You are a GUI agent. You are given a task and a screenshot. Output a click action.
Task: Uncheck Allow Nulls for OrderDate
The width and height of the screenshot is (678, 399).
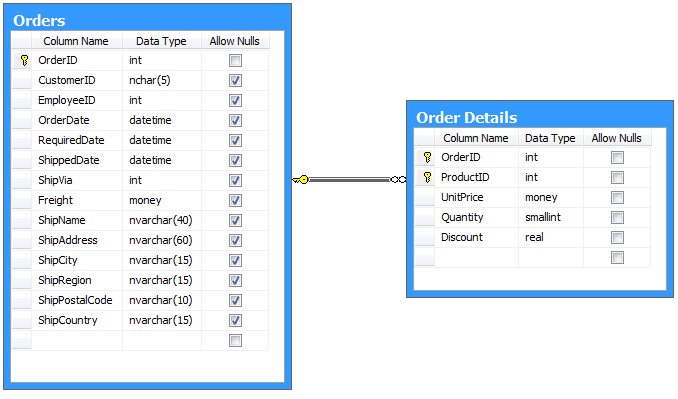coord(235,120)
